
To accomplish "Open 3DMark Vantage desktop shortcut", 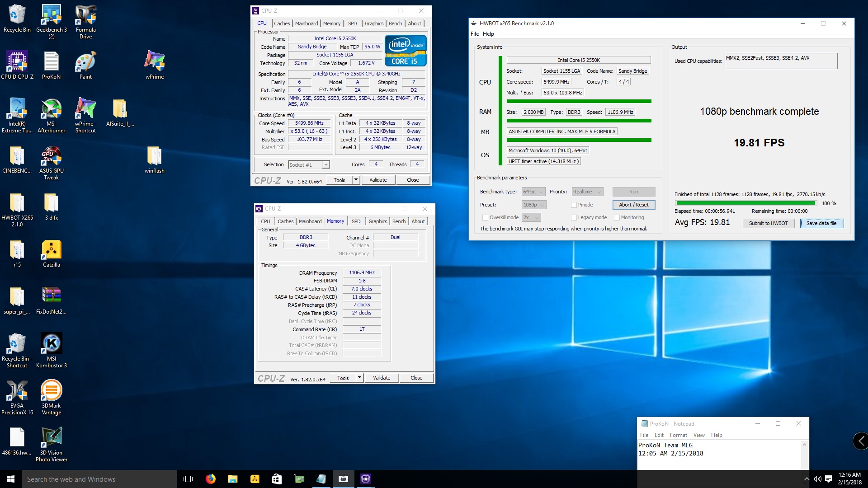I will pyautogui.click(x=51, y=398).
